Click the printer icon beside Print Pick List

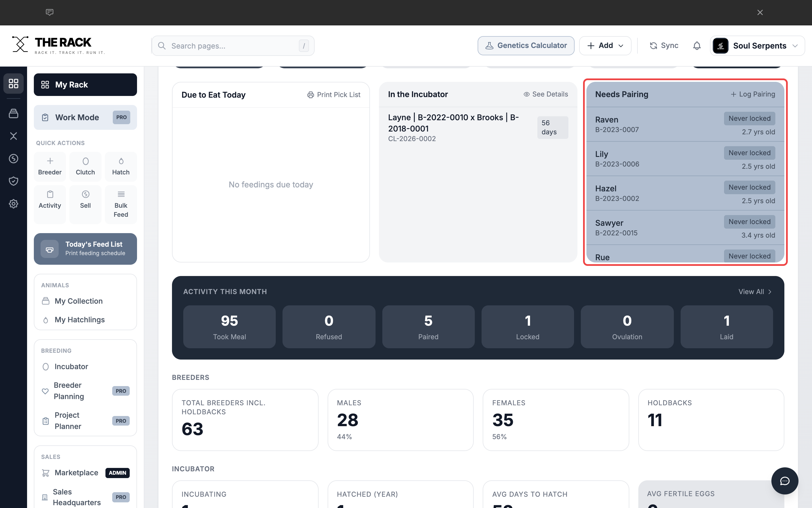[311, 95]
